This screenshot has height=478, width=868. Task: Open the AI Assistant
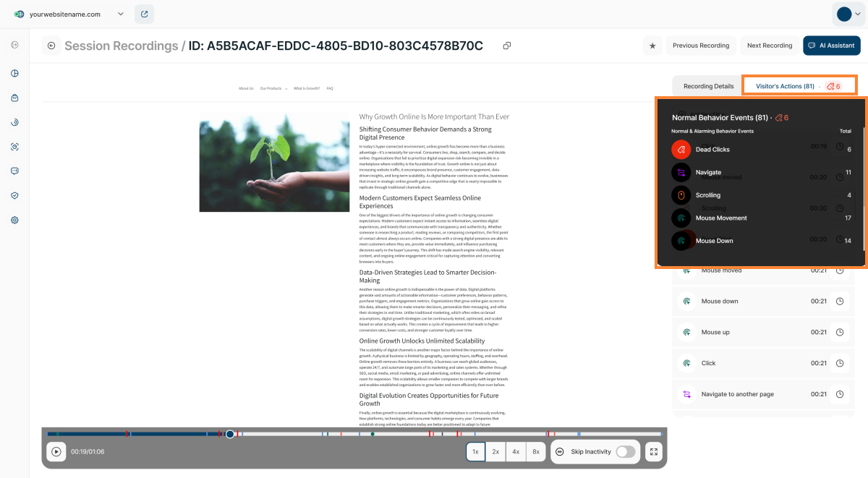(x=831, y=46)
